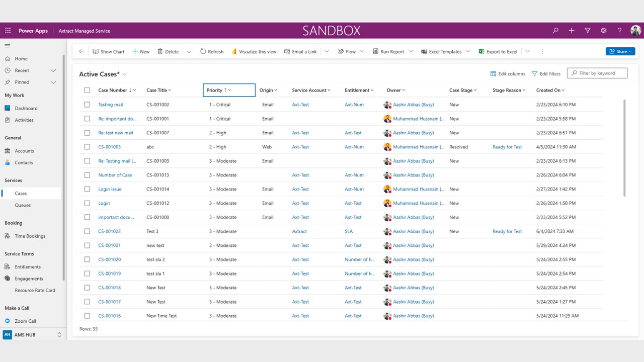Click Email a Link
The image size is (644, 362).
(x=300, y=51)
